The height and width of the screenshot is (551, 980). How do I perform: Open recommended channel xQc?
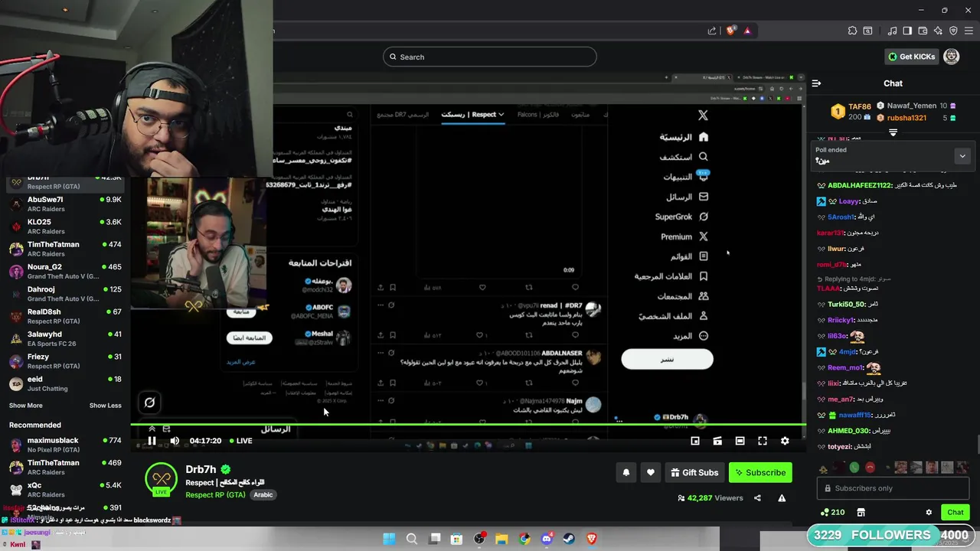tap(65, 490)
